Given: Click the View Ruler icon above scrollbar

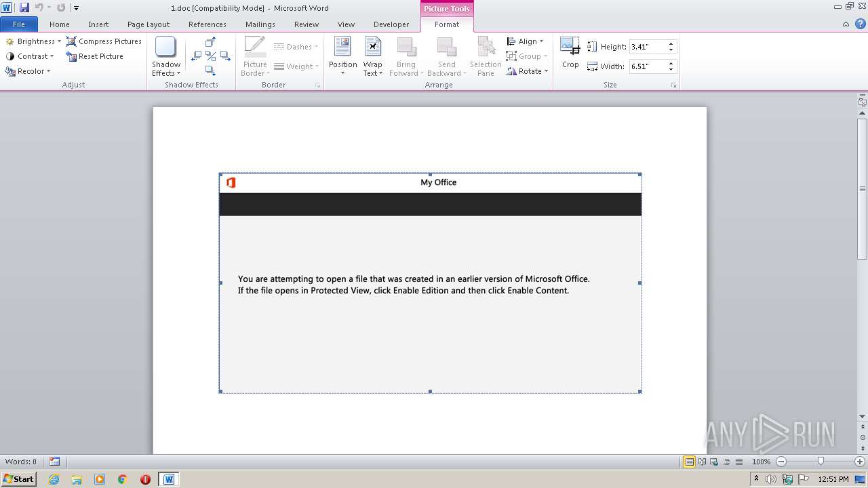Looking at the screenshot, I should tap(863, 102).
